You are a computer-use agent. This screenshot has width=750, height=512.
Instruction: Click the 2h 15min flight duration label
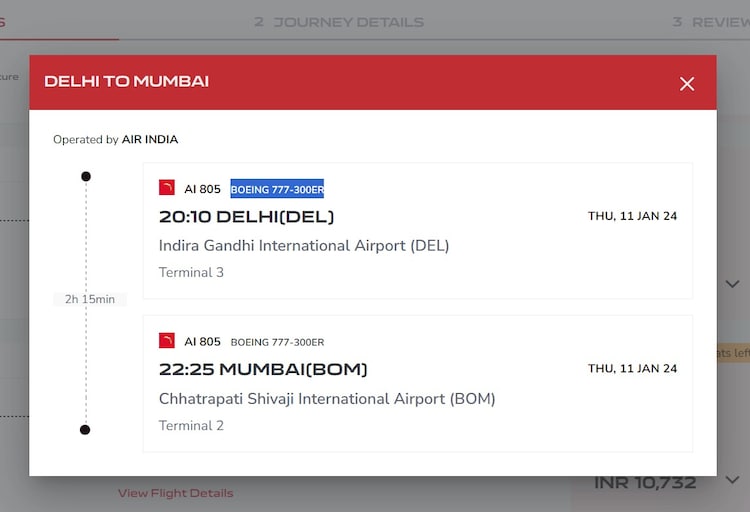[89, 299]
